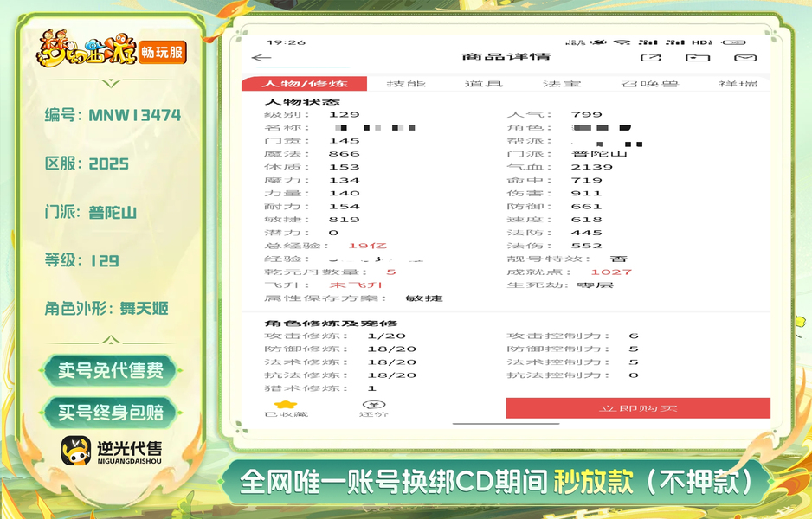Click the 买号终身包赔 button
Screen dimensions: 812x519
coord(110,413)
